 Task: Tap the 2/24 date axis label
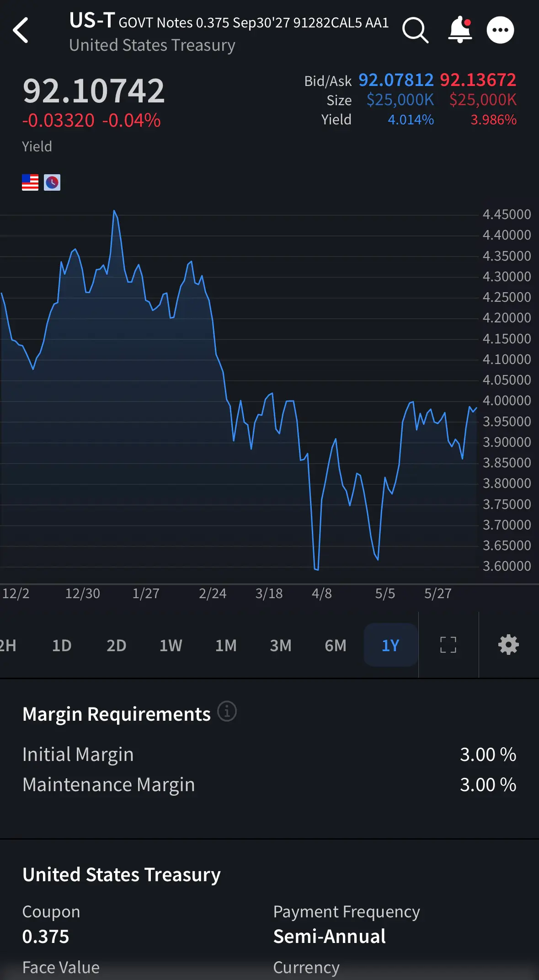point(213,594)
